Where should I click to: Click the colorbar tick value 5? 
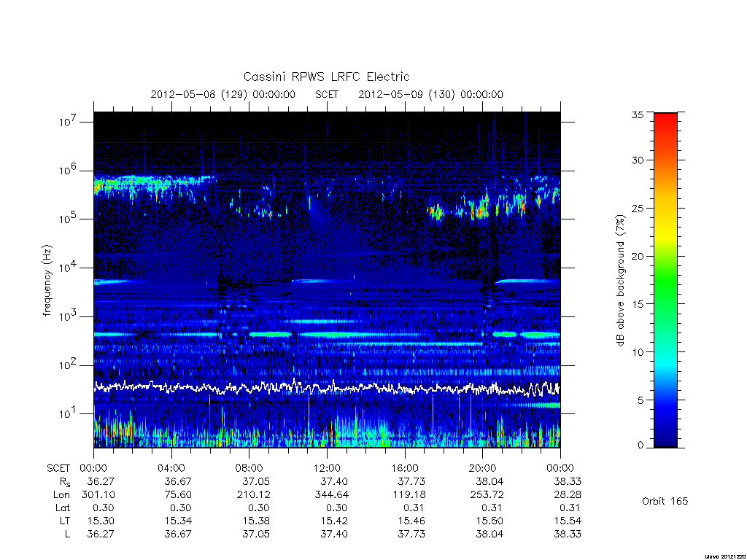[x=640, y=400]
